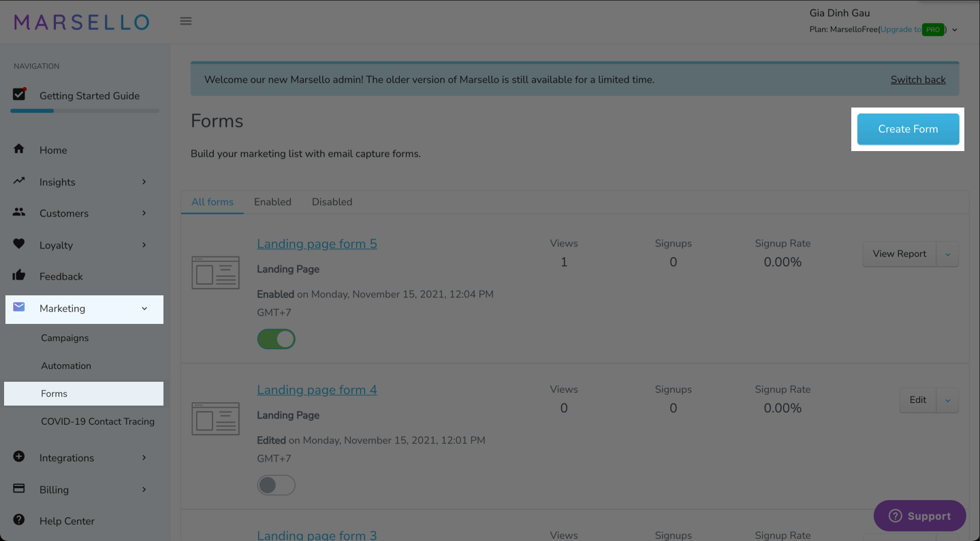The width and height of the screenshot is (980, 541).
Task: Expand the Loyalty submenu chevron
Action: [144, 245]
